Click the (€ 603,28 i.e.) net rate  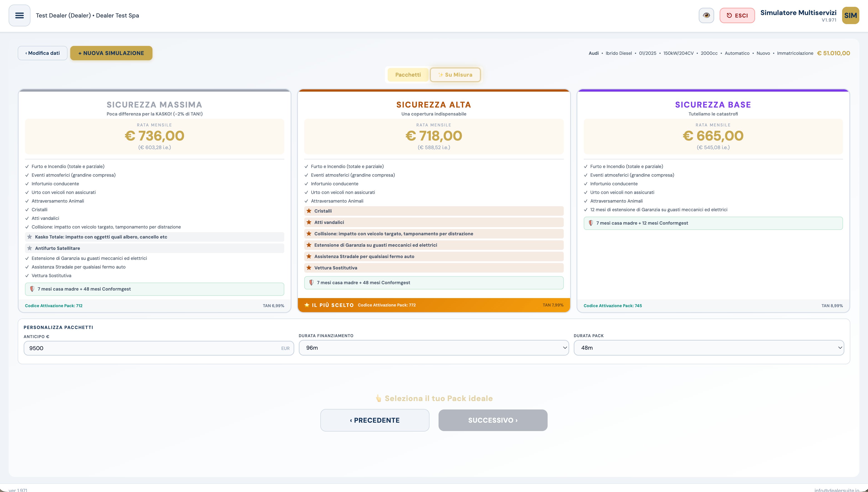[x=154, y=147]
